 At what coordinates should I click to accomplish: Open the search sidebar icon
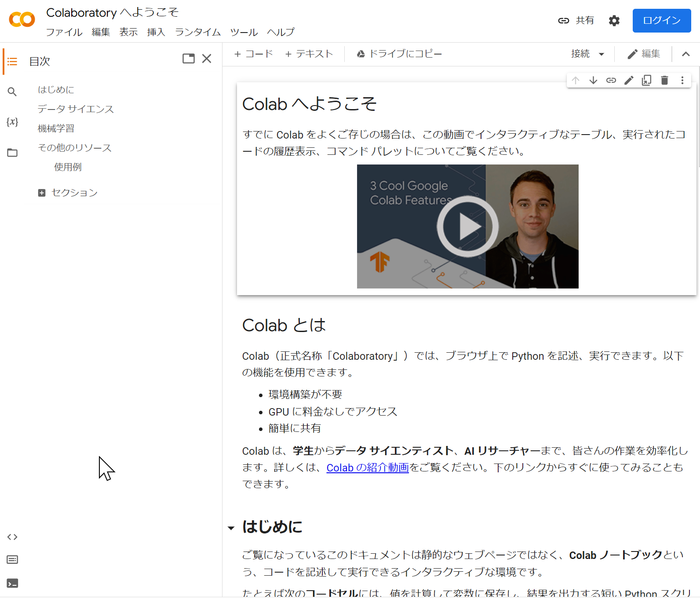point(12,91)
